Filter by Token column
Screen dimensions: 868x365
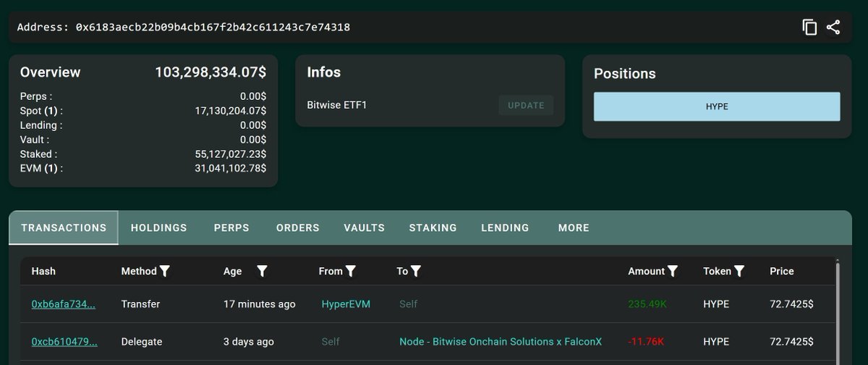[x=739, y=271]
